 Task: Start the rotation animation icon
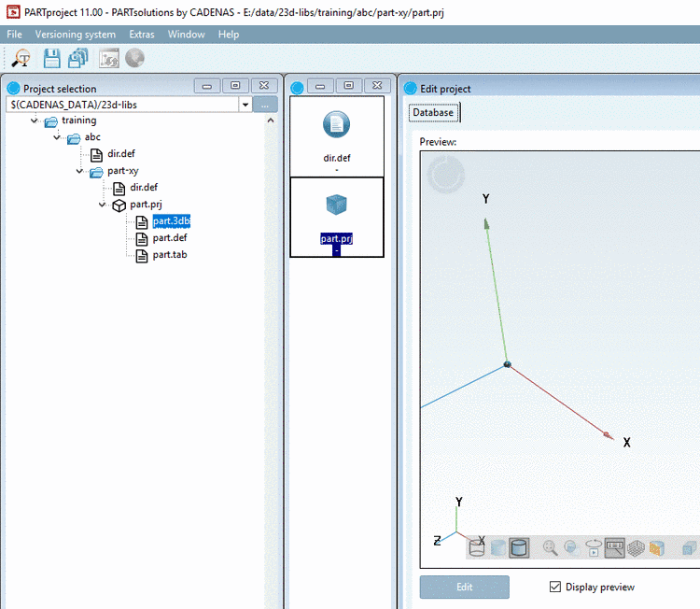click(x=594, y=547)
